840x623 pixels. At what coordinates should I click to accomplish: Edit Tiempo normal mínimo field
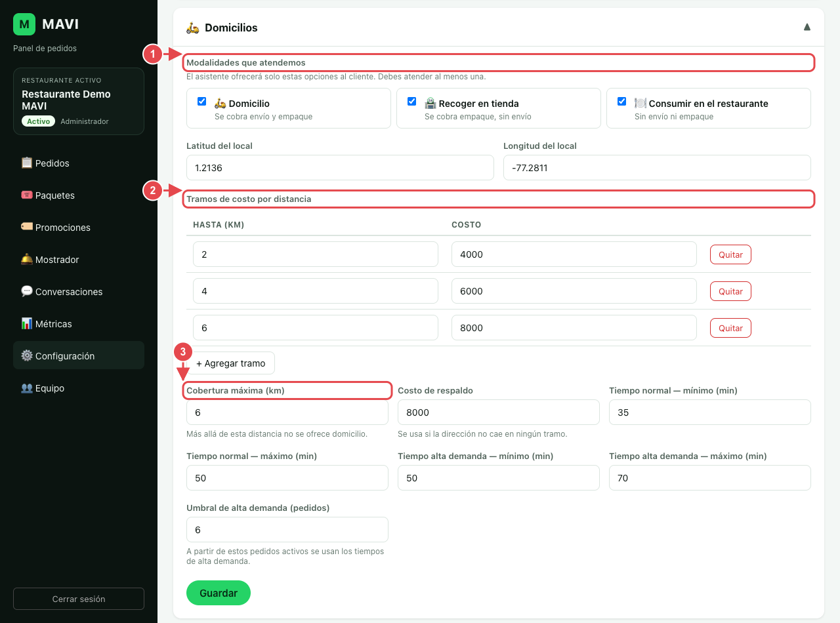click(x=710, y=412)
